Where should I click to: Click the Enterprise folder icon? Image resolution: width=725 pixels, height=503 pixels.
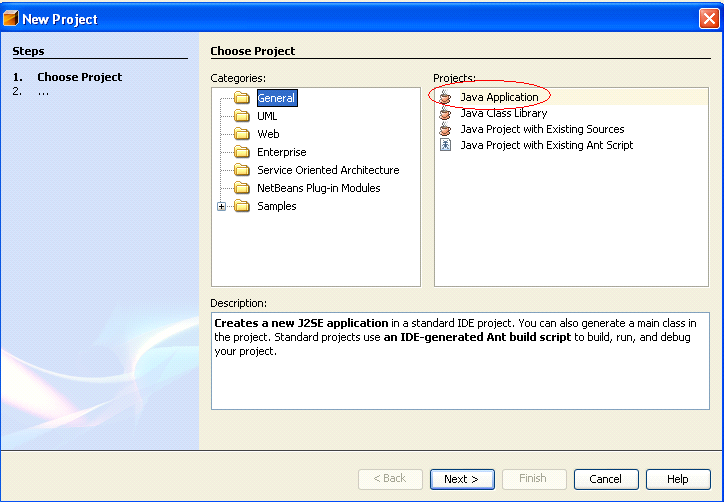[x=242, y=152]
